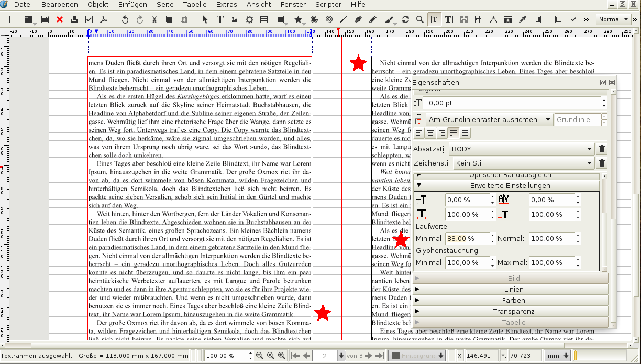The height and width of the screenshot is (364, 641).
Task: Select the Link Text Frames tool
Action: click(x=464, y=19)
